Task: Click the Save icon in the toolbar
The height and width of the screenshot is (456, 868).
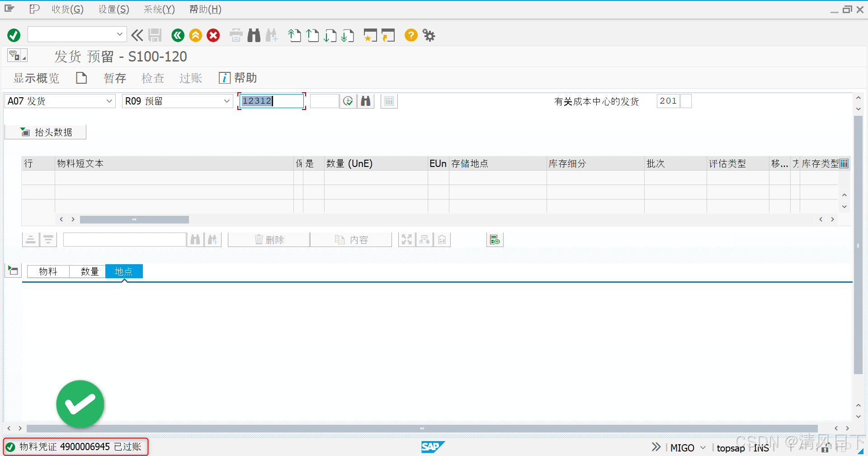Action: point(155,35)
